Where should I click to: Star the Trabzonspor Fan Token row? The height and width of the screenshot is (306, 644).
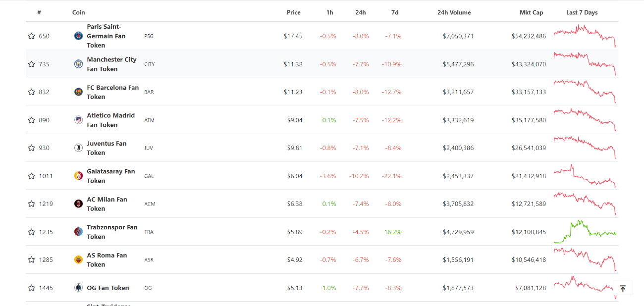click(32, 232)
